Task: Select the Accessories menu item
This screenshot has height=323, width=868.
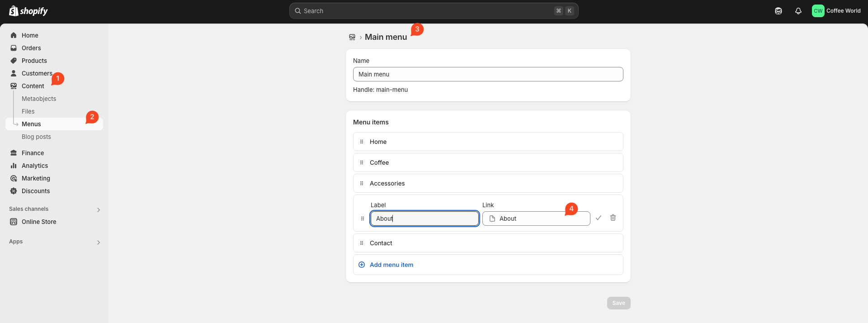Action: click(387, 183)
